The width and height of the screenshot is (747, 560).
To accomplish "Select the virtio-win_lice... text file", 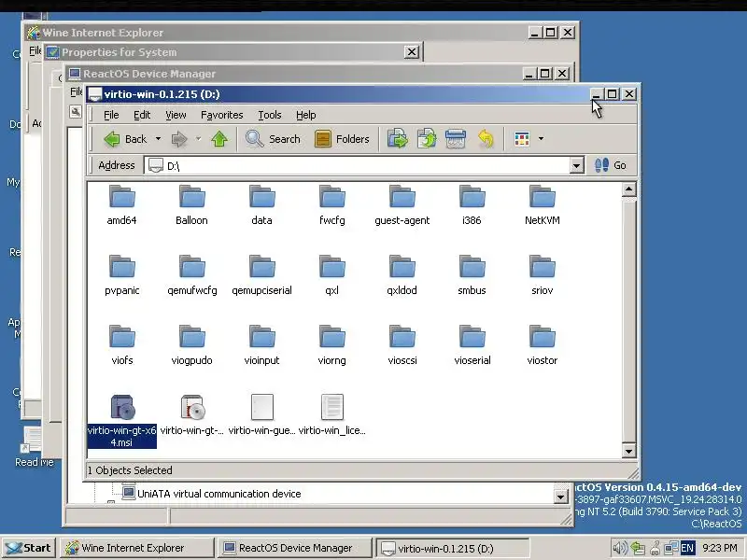I will pyautogui.click(x=332, y=414).
